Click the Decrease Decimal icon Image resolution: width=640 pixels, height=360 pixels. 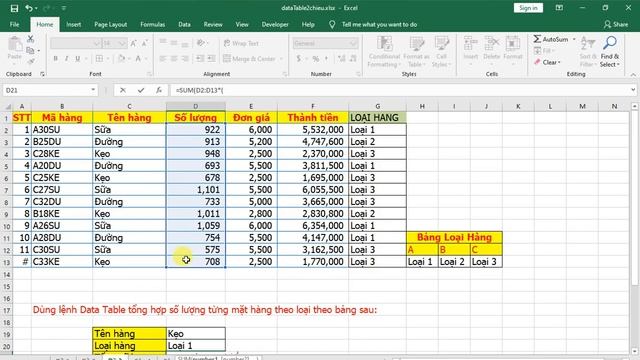(353, 59)
